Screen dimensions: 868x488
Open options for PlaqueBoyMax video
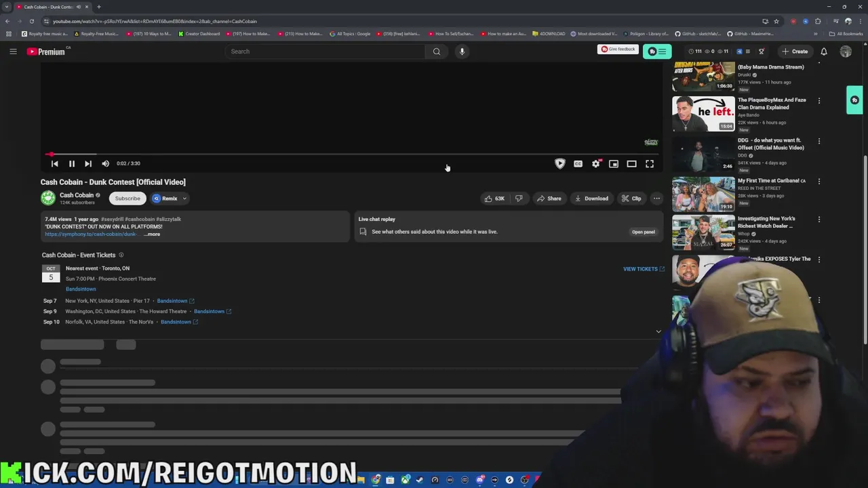819,101
